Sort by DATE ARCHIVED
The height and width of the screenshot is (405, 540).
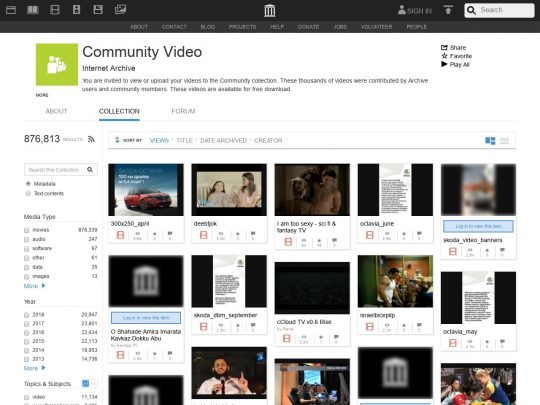click(224, 141)
